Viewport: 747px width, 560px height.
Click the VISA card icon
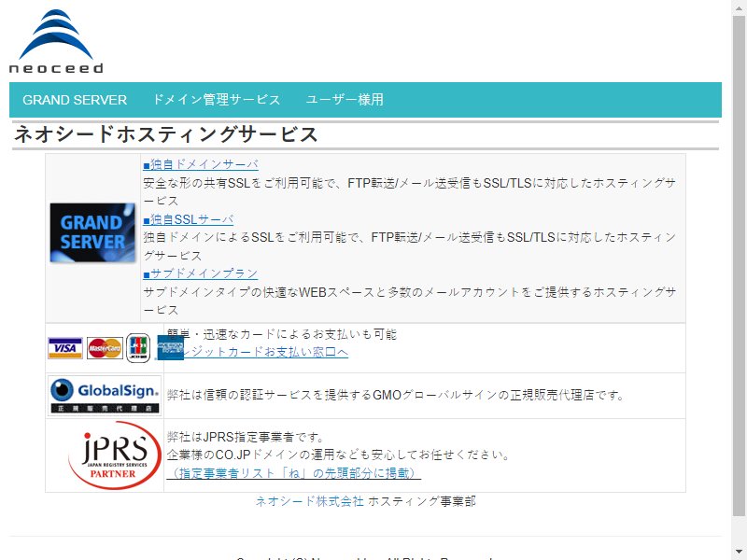coord(65,348)
